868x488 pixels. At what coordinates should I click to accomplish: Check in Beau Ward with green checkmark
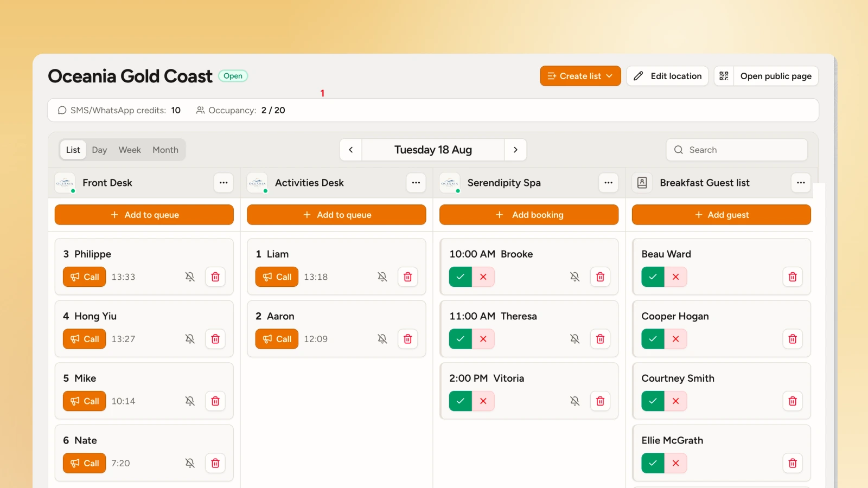653,277
